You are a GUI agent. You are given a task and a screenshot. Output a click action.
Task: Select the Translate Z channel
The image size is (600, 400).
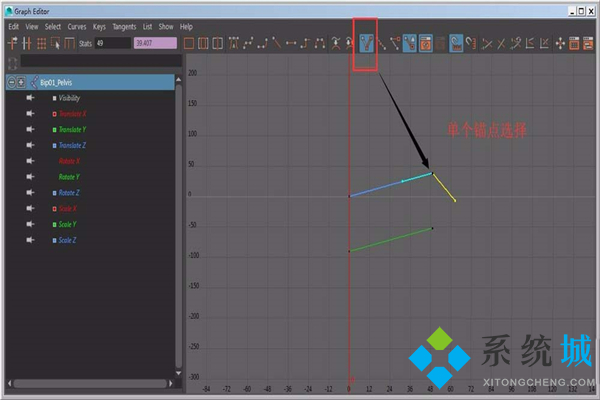72,145
